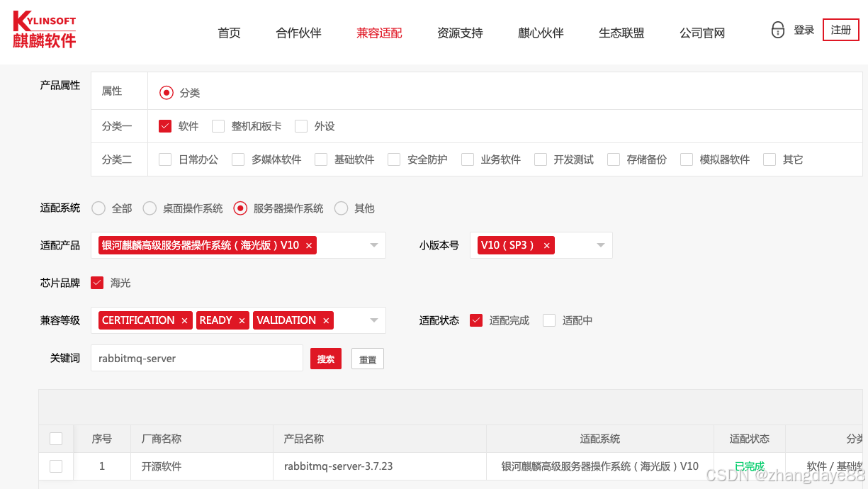Open the 首页 nav item

229,33
